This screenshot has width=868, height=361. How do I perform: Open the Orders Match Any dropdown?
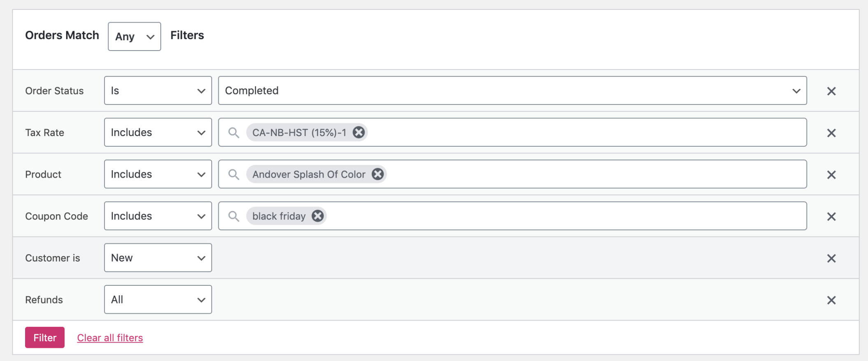tap(134, 36)
